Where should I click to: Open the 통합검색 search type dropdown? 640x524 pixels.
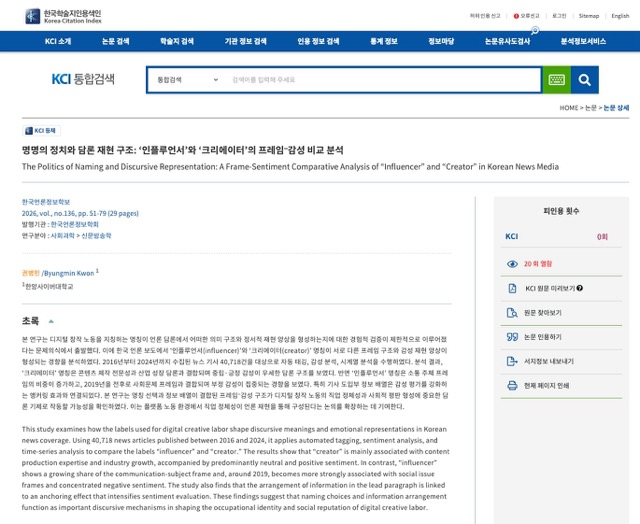point(187,80)
